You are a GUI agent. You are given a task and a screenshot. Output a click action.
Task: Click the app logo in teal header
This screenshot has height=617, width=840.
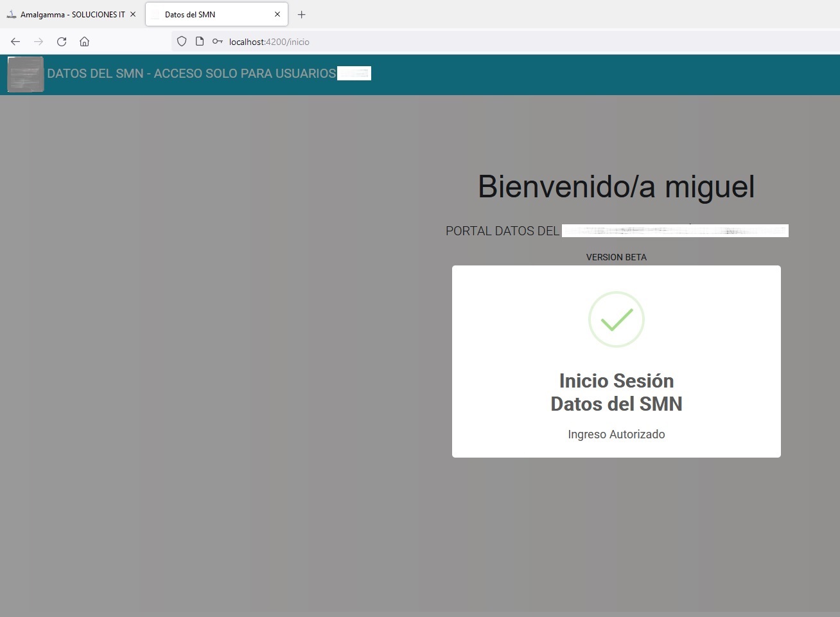(x=26, y=74)
